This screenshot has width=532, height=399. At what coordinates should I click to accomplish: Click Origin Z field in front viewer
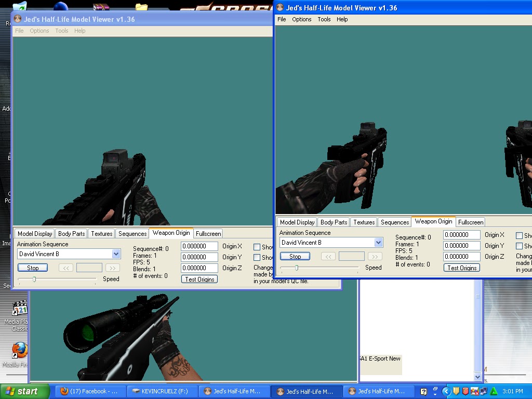point(462,257)
